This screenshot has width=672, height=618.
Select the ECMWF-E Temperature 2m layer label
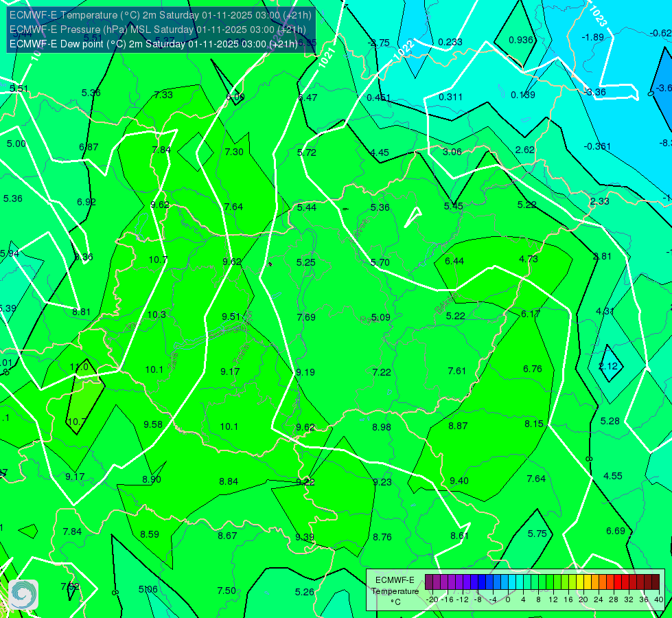point(161,15)
